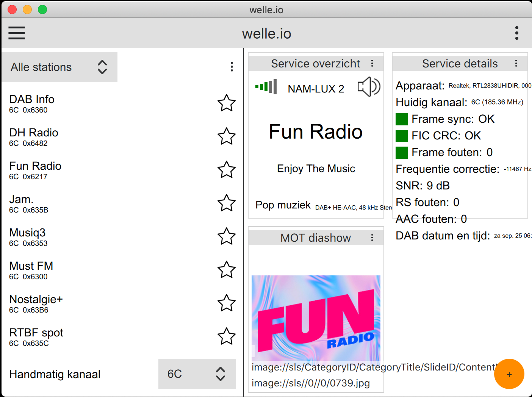Click the Enjoy The Music text

316,169
